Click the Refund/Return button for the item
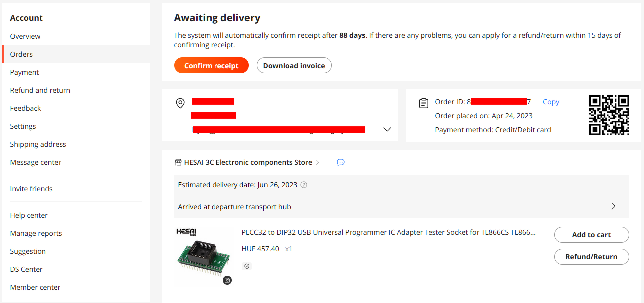 click(x=591, y=257)
